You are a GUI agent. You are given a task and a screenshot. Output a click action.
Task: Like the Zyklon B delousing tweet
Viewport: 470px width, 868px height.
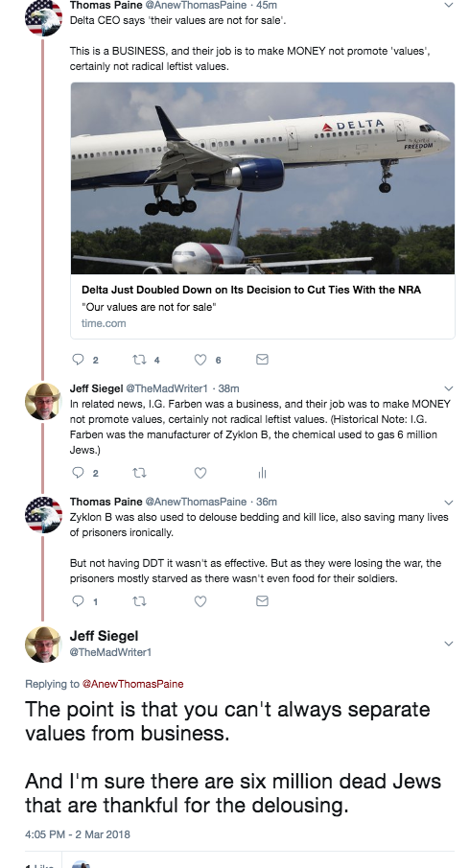pos(200,601)
